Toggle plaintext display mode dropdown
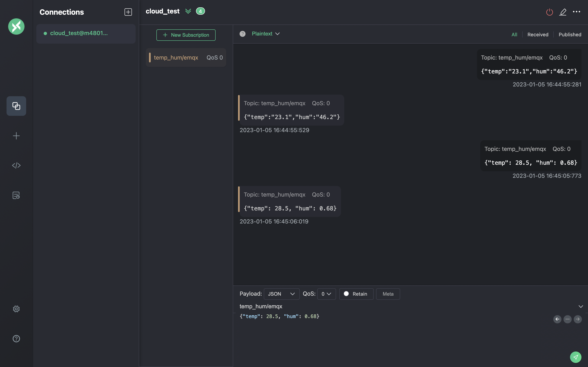 (x=265, y=34)
